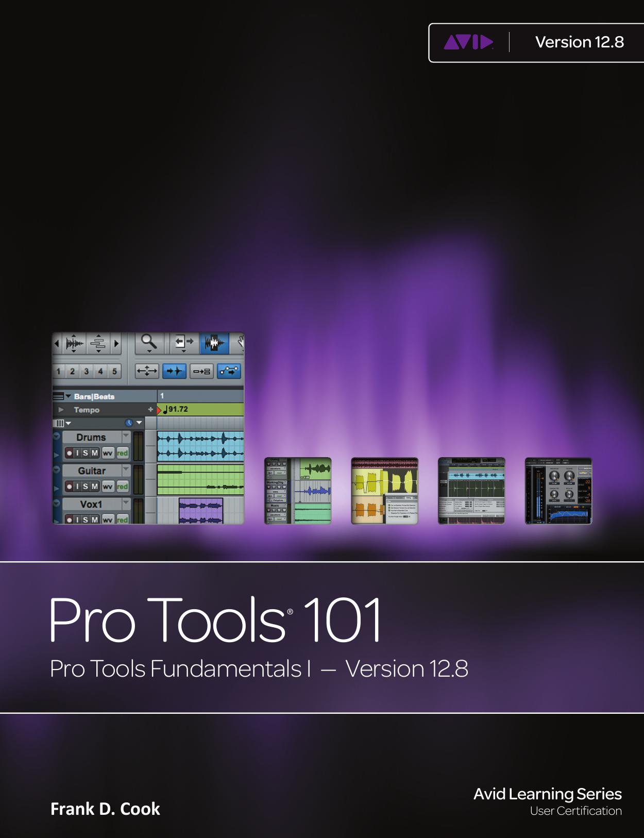Click the Drums playlist selector circle icon
The width and height of the screenshot is (644, 838).
pos(56,436)
